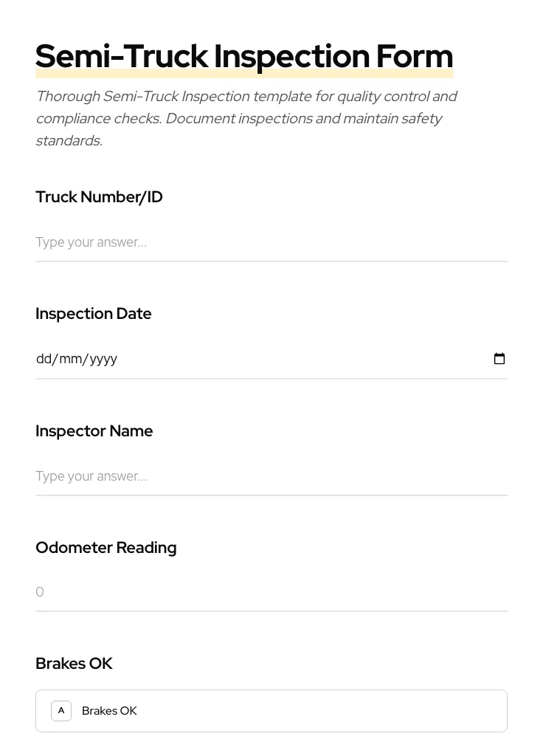
Task: Click the Odometer Reading question label
Action: point(106,547)
